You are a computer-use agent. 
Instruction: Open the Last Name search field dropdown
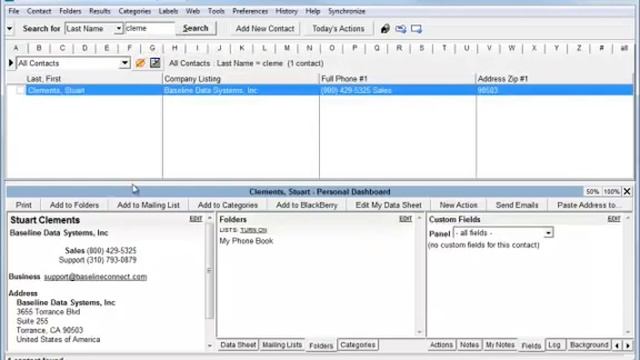pyautogui.click(x=118, y=29)
